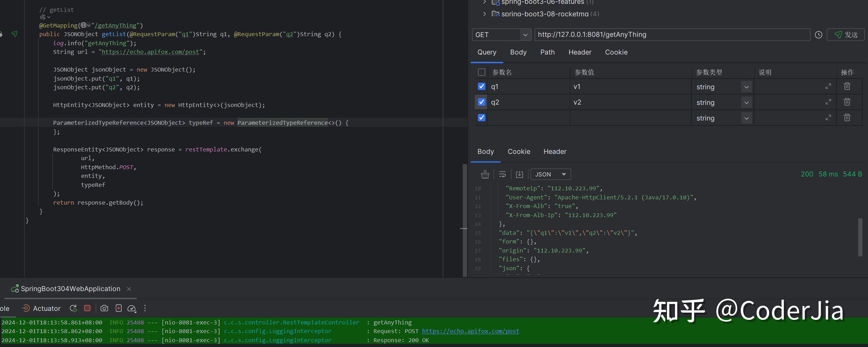Rerun the SpringBoot304WebApplication
The image size is (868, 347).
73,308
